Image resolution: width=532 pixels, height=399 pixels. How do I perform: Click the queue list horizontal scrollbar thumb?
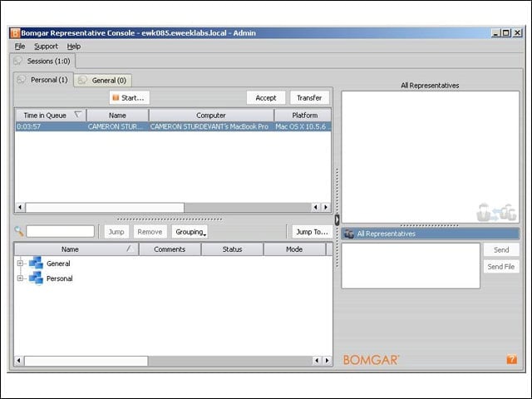pyautogui.click(x=105, y=207)
